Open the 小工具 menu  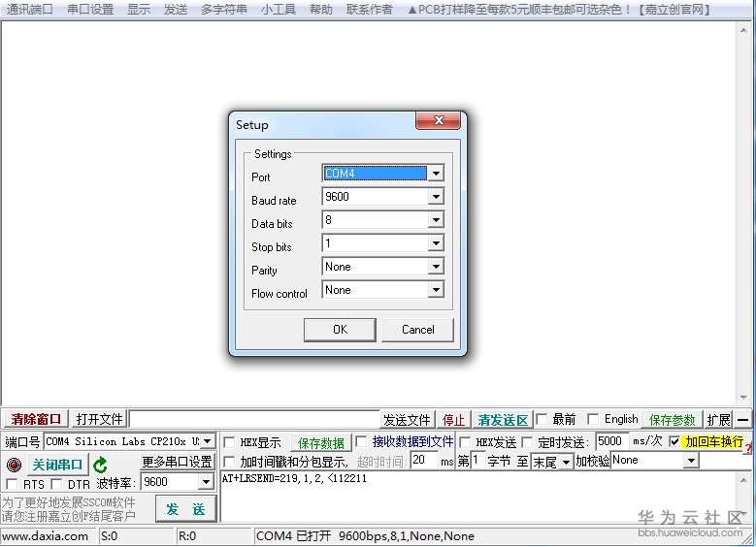click(279, 9)
